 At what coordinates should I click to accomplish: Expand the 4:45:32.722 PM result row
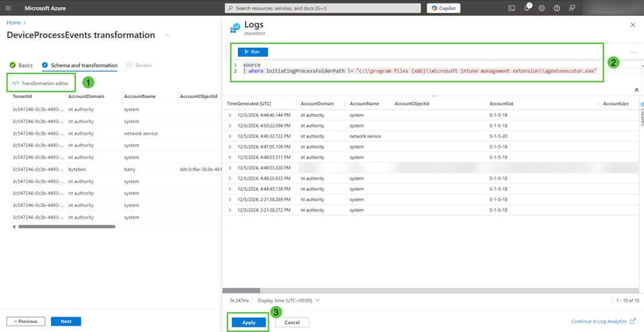[x=230, y=136]
